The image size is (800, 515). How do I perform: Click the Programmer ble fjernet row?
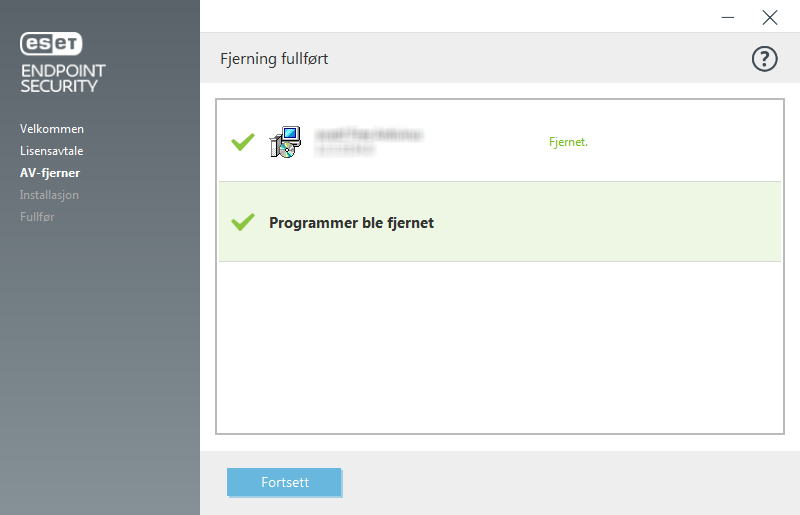click(500, 222)
